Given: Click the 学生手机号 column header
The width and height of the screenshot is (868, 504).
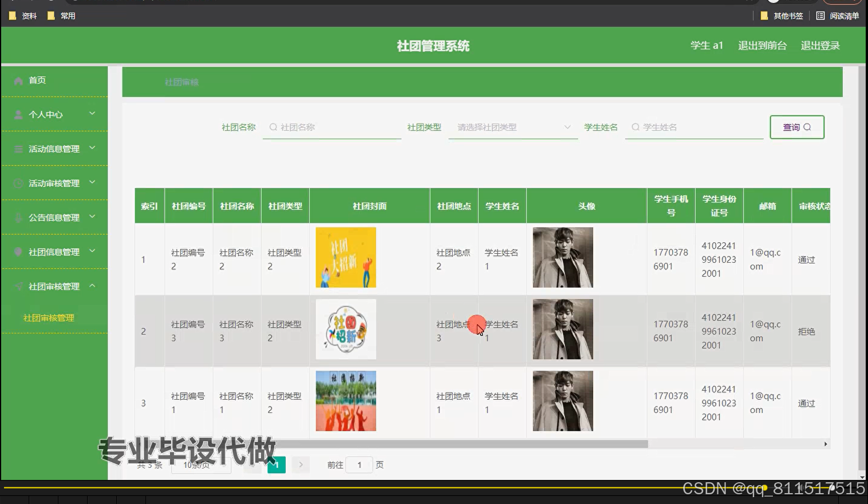Looking at the screenshot, I should tap(671, 206).
